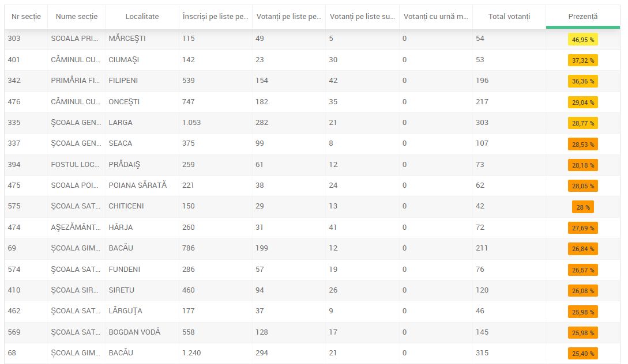Sort by Prezență column header
Viewport: 628px width, 364px height.
pos(582,17)
